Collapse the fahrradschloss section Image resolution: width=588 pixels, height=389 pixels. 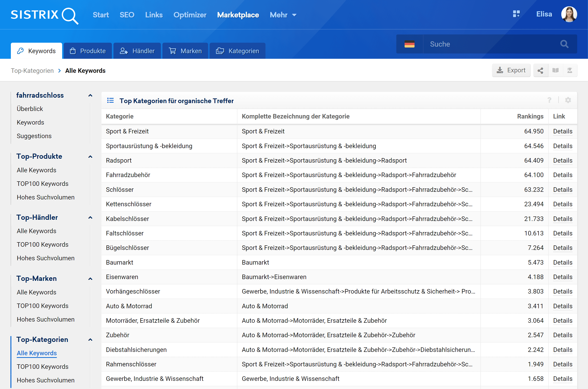pos(90,95)
